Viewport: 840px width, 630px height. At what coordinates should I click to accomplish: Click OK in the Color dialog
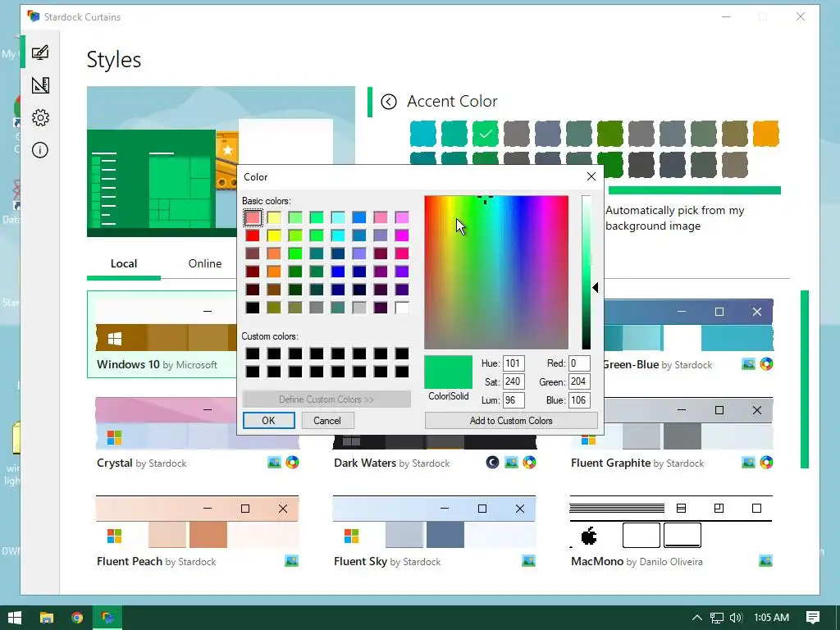click(268, 421)
